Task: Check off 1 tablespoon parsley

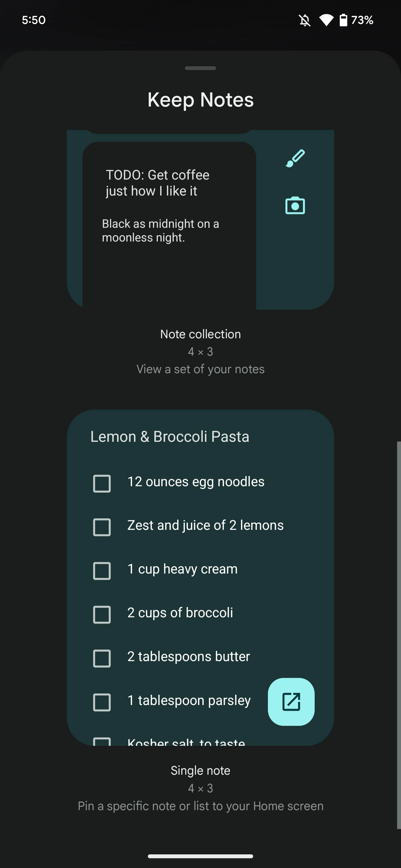Action: tap(102, 702)
